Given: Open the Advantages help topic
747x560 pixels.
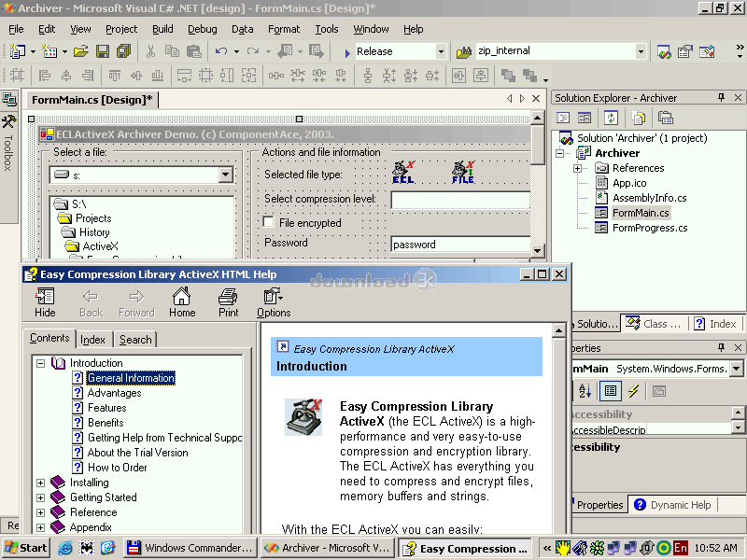Looking at the screenshot, I should (114, 393).
